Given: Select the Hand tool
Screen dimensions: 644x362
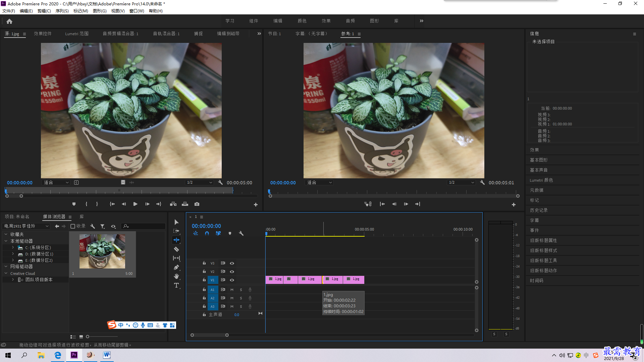Looking at the screenshot, I should point(176,276).
